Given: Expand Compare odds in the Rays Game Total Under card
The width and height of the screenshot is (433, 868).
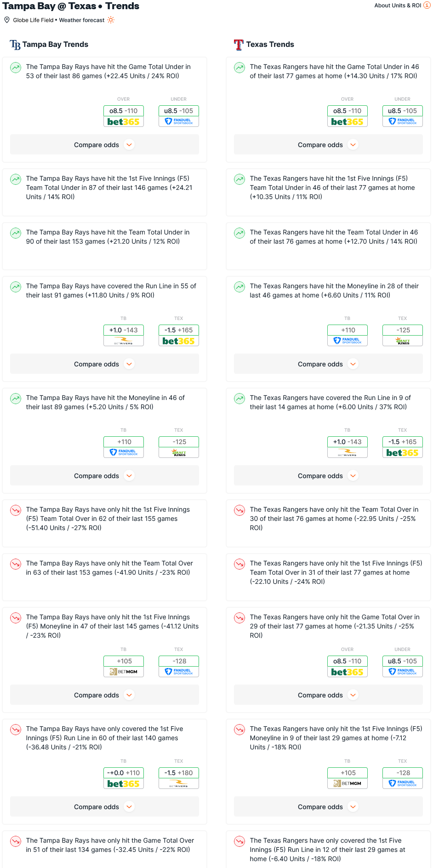Looking at the screenshot, I should 104,145.
